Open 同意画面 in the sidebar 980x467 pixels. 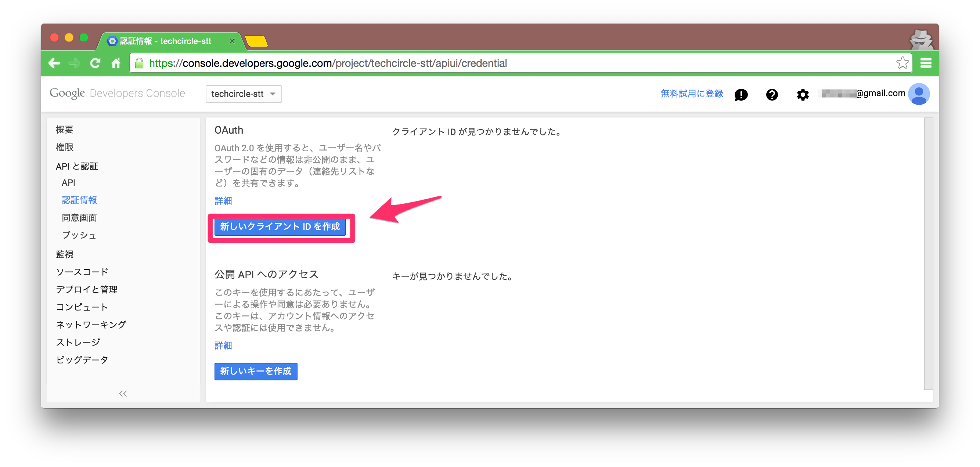click(79, 217)
